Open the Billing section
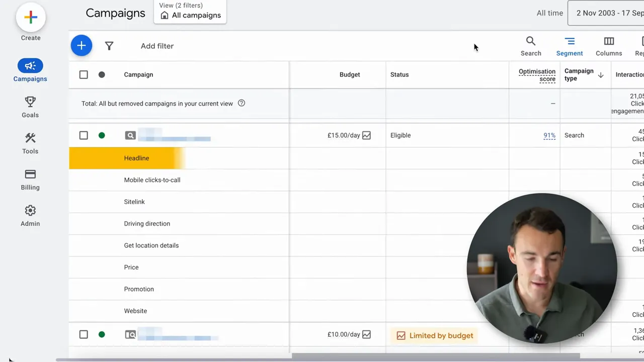Viewport: 644px width, 362px height. pyautogui.click(x=30, y=179)
